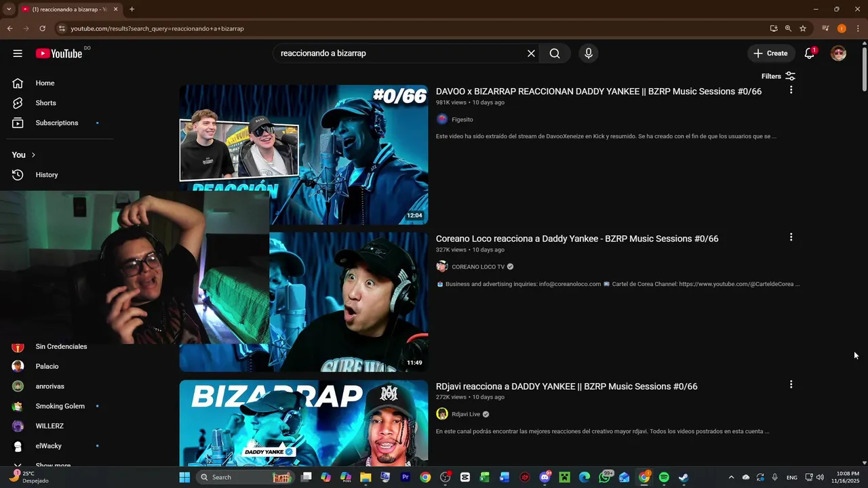
Task: Start voice search with the microphone
Action: [x=589, y=54]
